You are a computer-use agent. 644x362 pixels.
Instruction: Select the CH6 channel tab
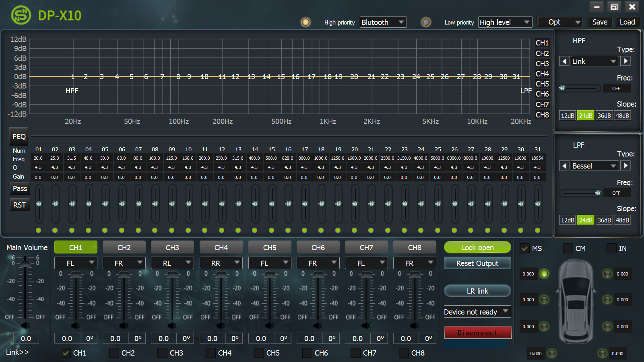pos(318,247)
